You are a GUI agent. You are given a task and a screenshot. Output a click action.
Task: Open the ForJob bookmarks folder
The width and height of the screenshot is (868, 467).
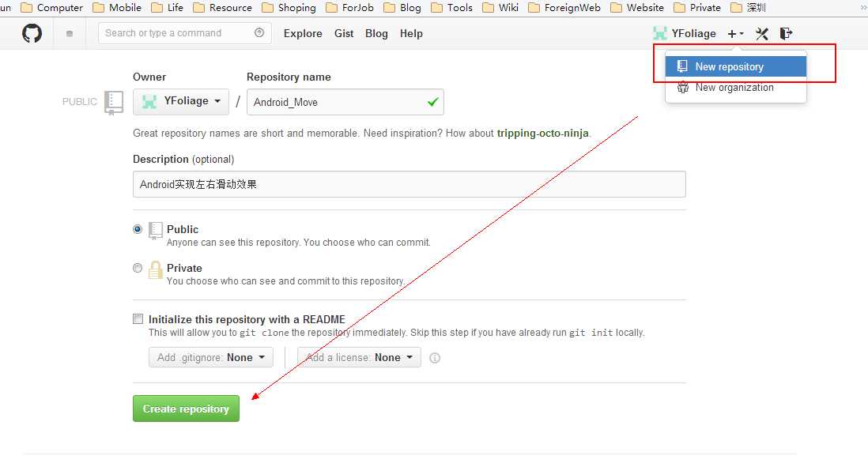click(x=349, y=8)
